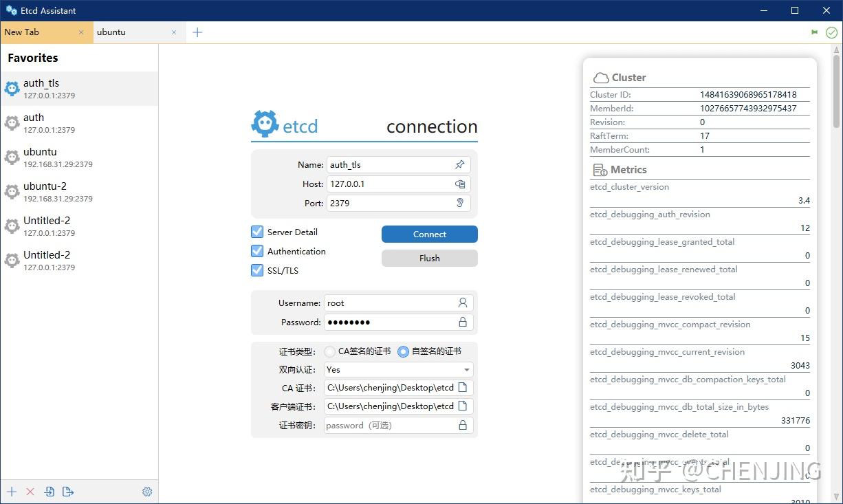
Task: Click the host lookup icon beside Host field
Action: pyautogui.click(x=461, y=184)
